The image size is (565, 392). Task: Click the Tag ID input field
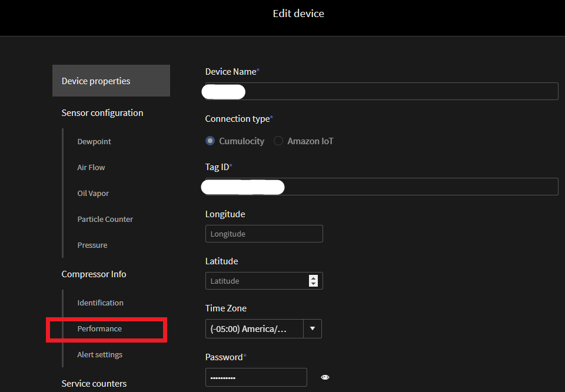(381, 187)
